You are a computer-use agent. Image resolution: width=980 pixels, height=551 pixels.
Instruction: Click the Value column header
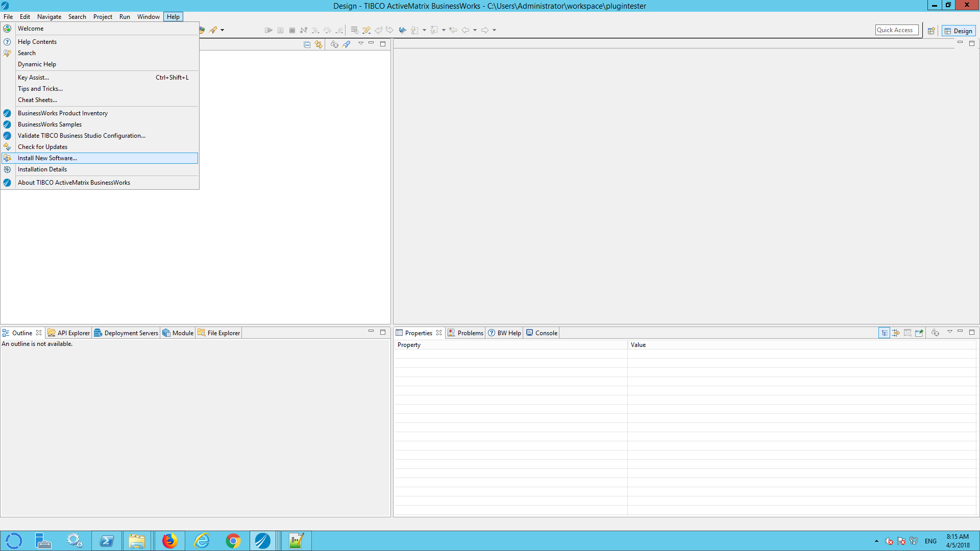click(802, 345)
